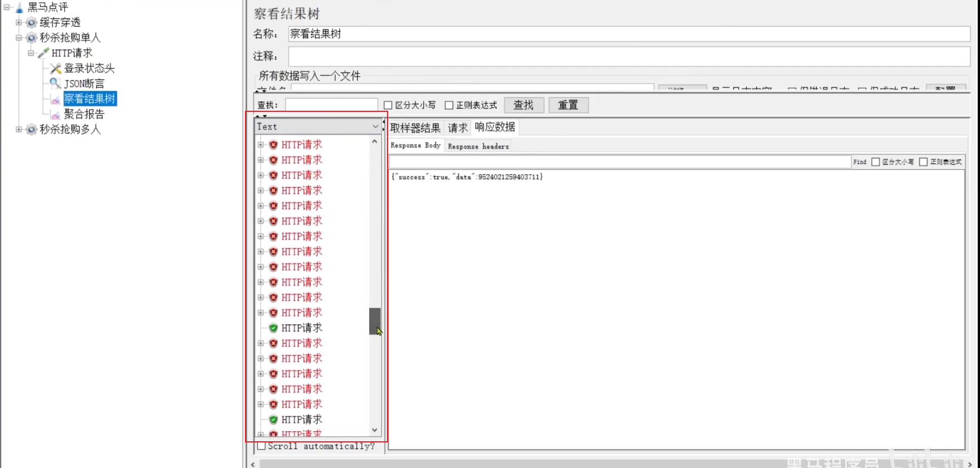
Task: Click the gear icon next to 缓存穿透
Action: [x=32, y=23]
